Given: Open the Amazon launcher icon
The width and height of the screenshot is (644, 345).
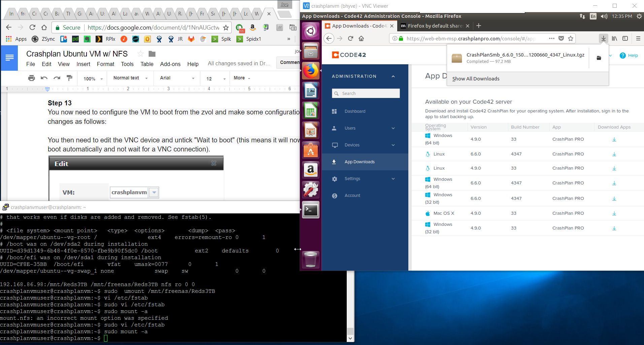Looking at the screenshot, I should (x=311, y=170).
